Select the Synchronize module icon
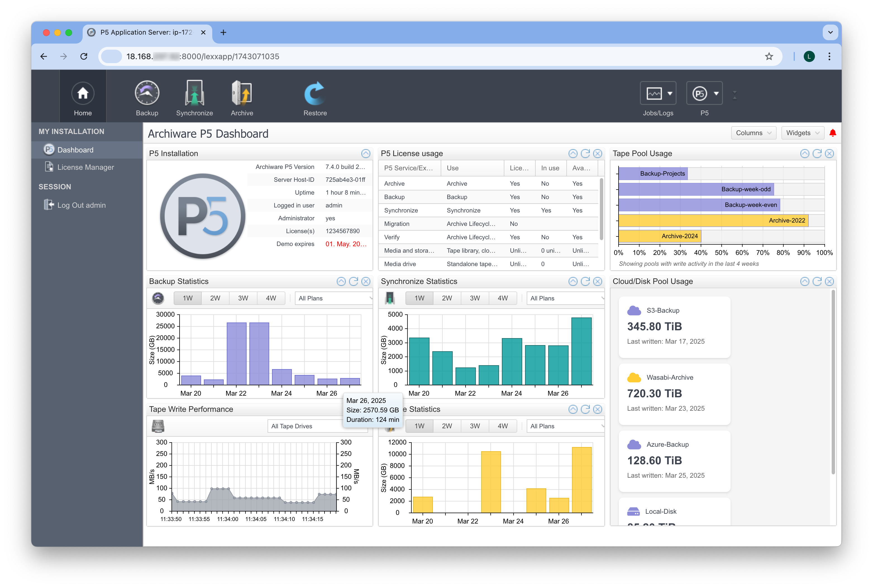 coord(194,93)
